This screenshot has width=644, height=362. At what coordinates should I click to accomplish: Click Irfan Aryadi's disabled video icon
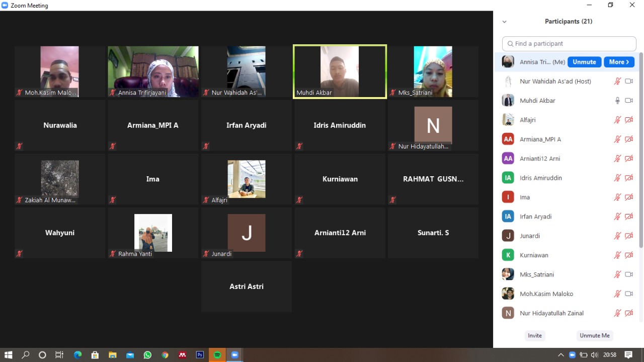[629, 216]
